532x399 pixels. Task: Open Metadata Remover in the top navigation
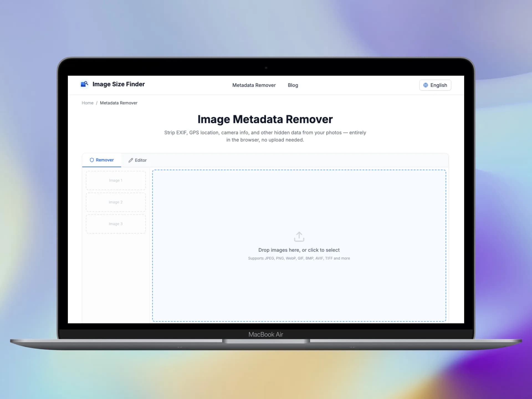point(254,85)
